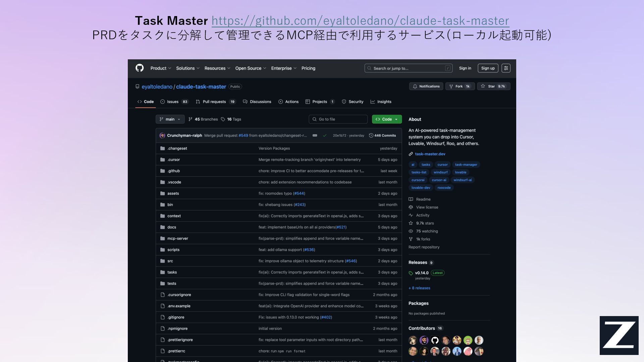Open the Issues tab
The width and height of the screenshot is (644, 362).
[x=174, y=102]
